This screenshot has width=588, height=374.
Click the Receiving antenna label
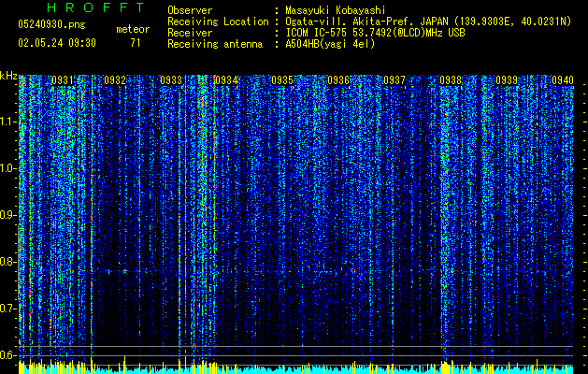coord(215,44)
